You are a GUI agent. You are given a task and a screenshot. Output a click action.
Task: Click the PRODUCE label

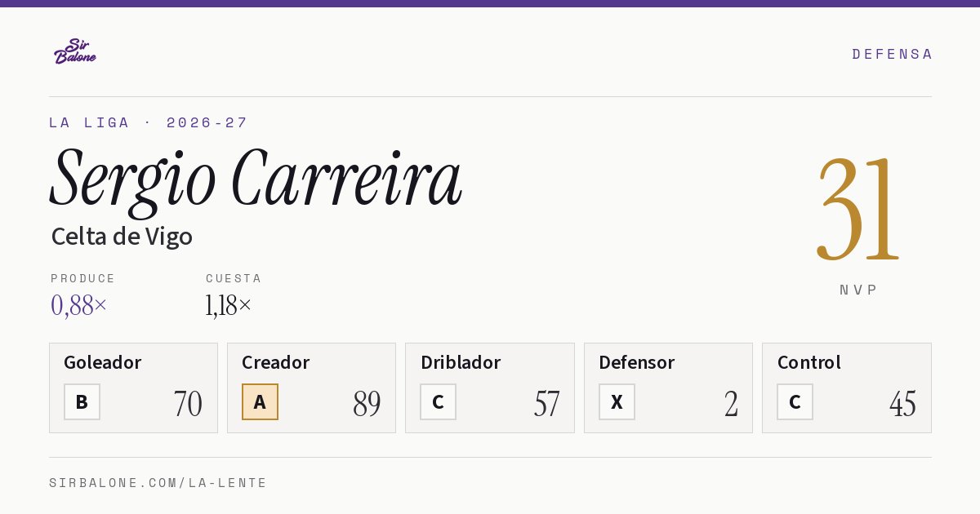pyautogui.click(x=83, y=278)
